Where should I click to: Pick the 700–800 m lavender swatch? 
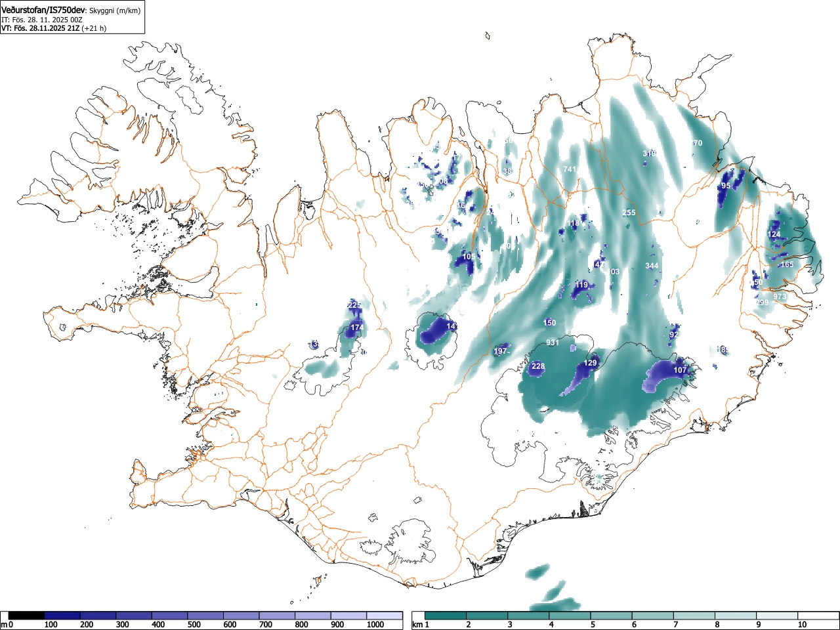tap(278, 616)
